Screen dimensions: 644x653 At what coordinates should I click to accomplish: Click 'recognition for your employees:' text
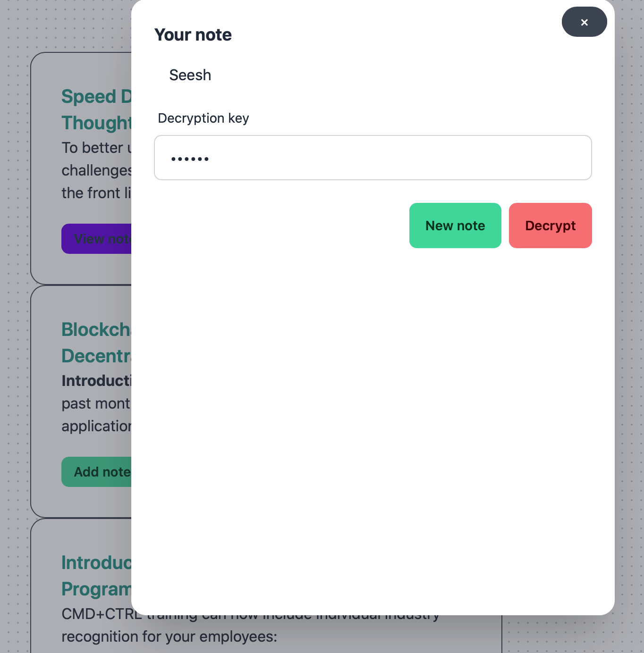169,636
